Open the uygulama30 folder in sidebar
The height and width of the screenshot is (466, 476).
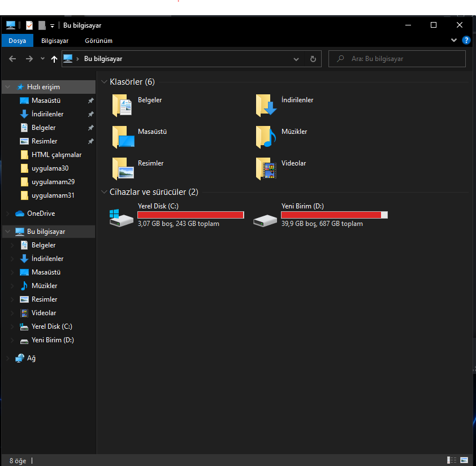[50, 168]
